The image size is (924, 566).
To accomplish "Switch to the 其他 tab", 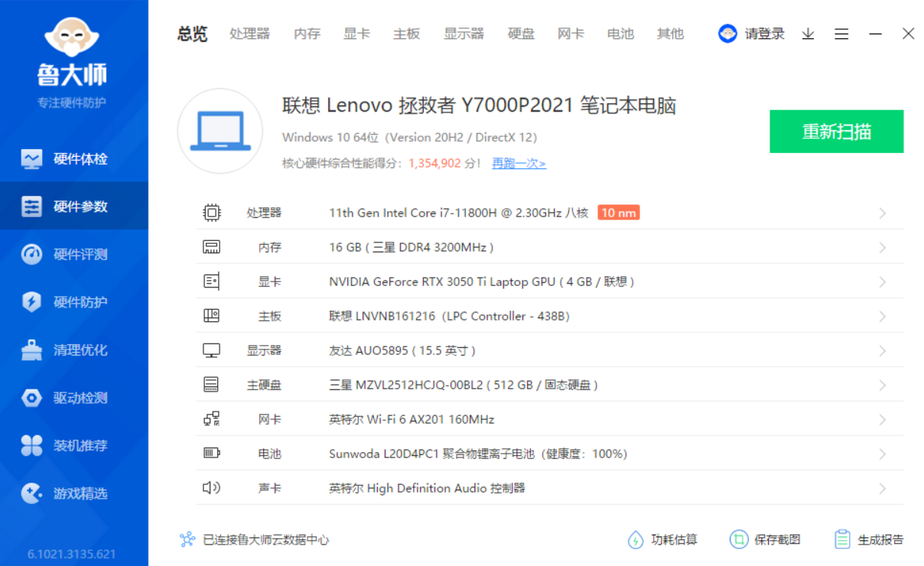I will pyautogui.click(x=670, y=34).
